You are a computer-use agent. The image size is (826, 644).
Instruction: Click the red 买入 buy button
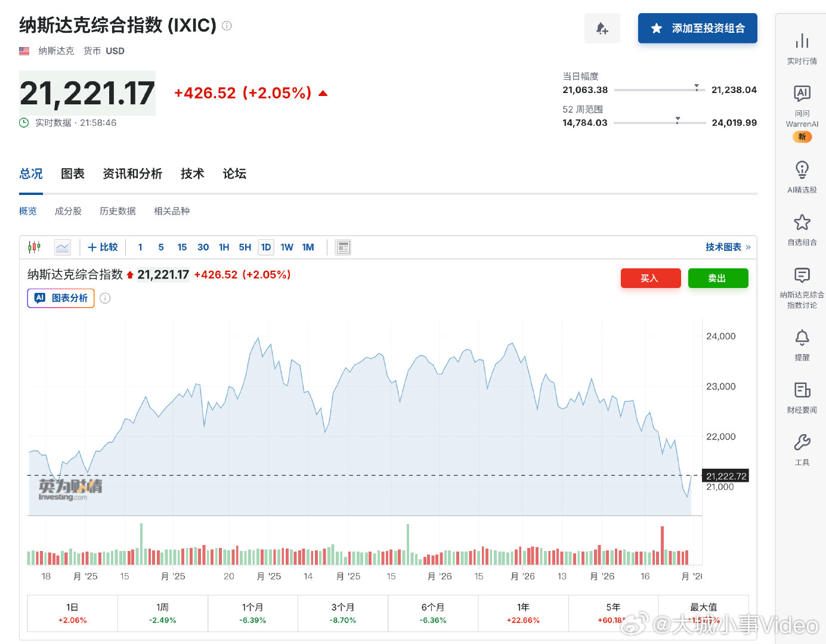[651, 278]
